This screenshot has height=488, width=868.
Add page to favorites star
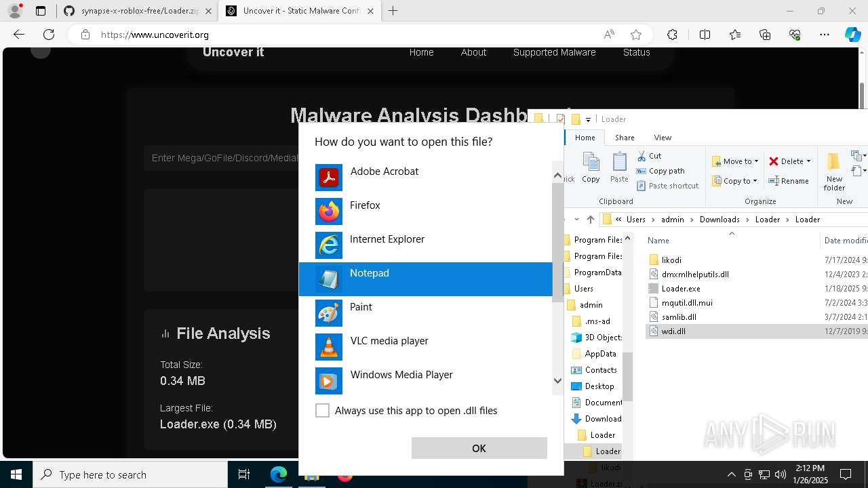pyautogui.click(x=636, y=35)
